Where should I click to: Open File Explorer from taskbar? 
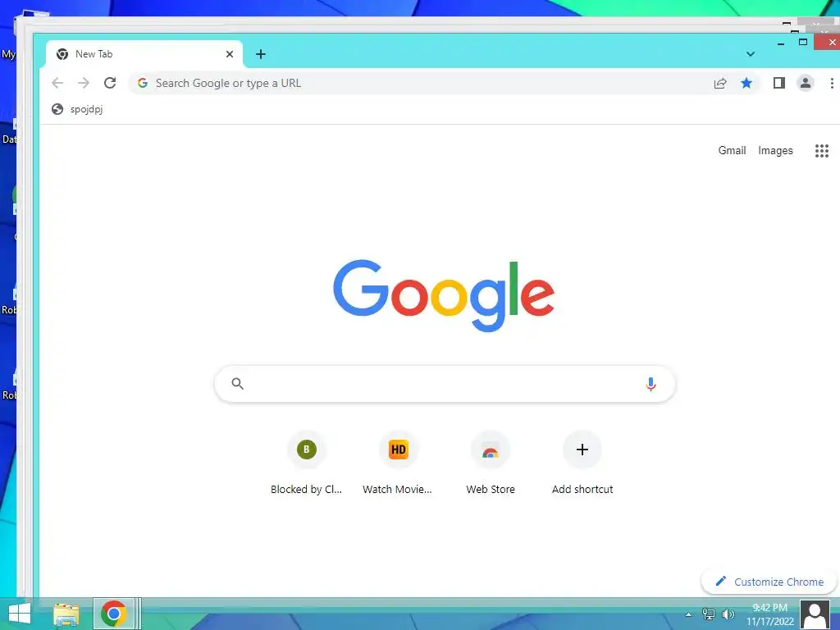click(66, 614)
